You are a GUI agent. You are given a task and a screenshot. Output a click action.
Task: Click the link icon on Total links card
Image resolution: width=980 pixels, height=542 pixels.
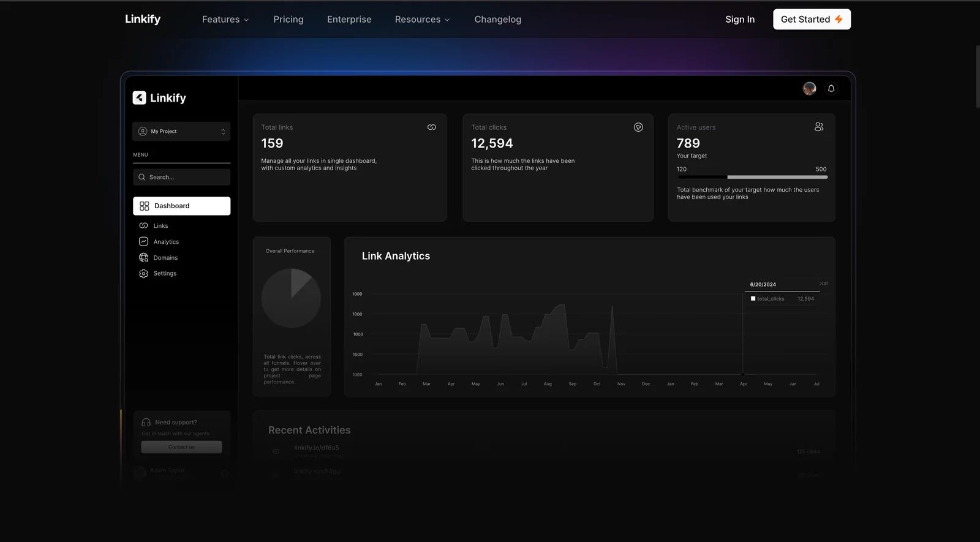pos(432,127)
